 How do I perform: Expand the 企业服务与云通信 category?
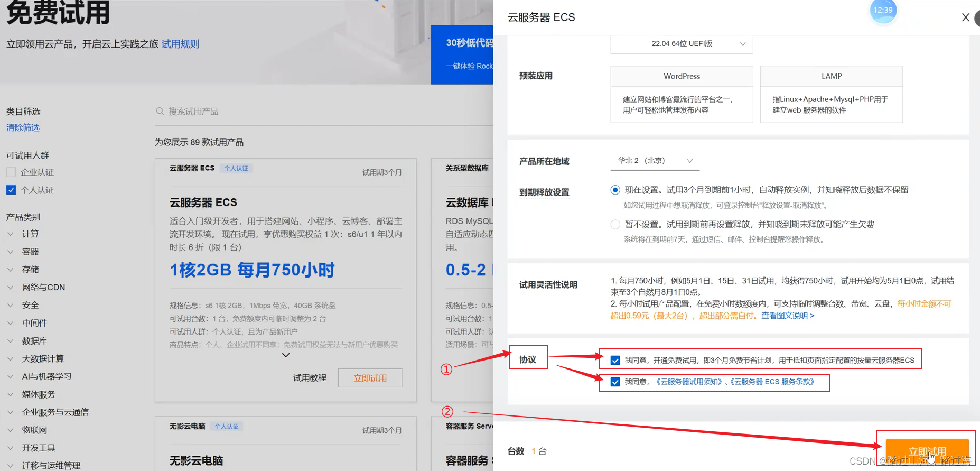11,412
